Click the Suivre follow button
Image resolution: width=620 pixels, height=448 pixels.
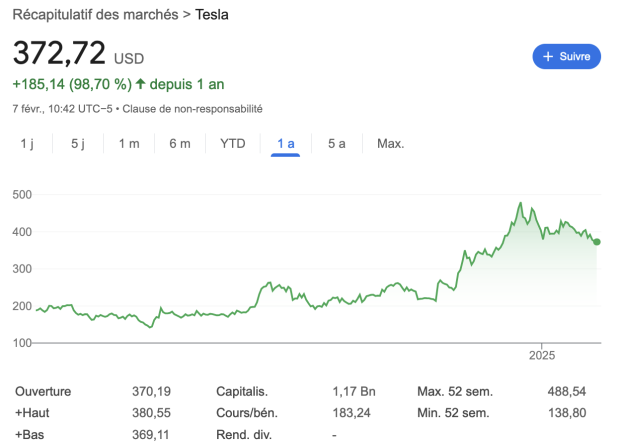[x=566, y=57]
